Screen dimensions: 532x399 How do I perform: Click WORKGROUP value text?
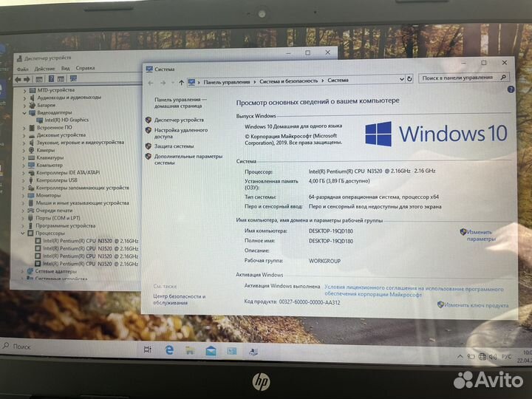(x=324, y=261)
